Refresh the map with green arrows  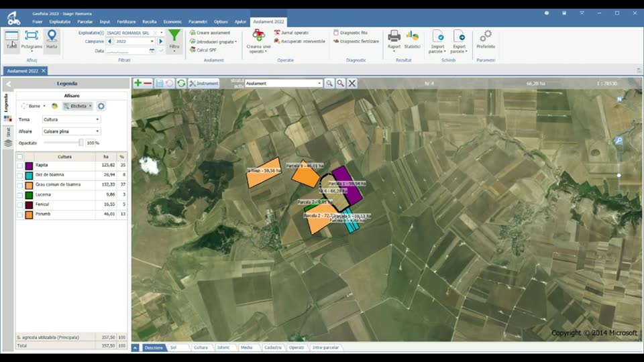point(181,83)
